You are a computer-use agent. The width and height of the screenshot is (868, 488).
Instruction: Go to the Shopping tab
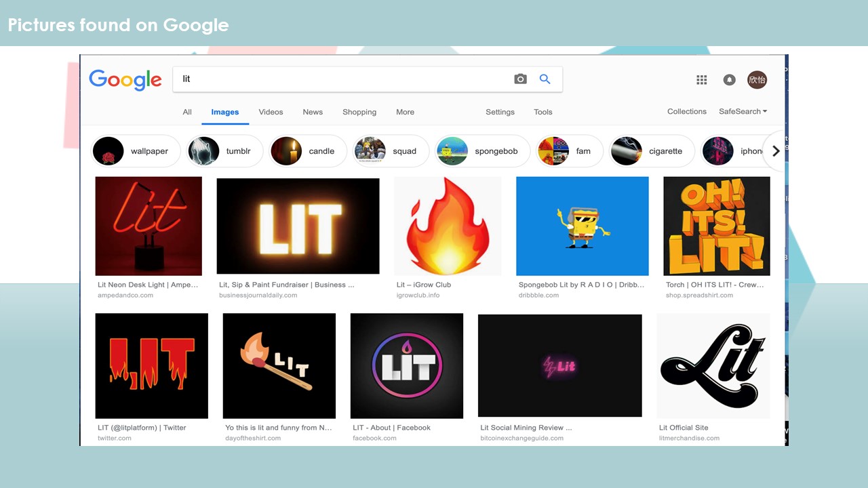point(359,112)
